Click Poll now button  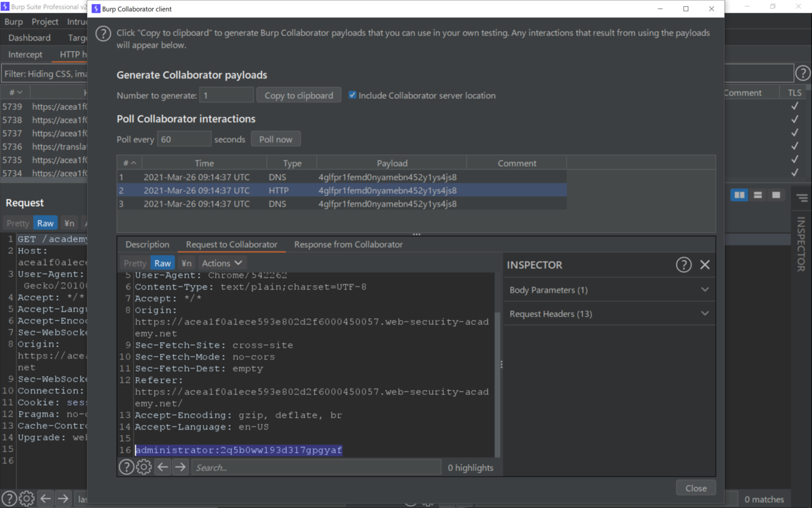click(x=276, y=140)
